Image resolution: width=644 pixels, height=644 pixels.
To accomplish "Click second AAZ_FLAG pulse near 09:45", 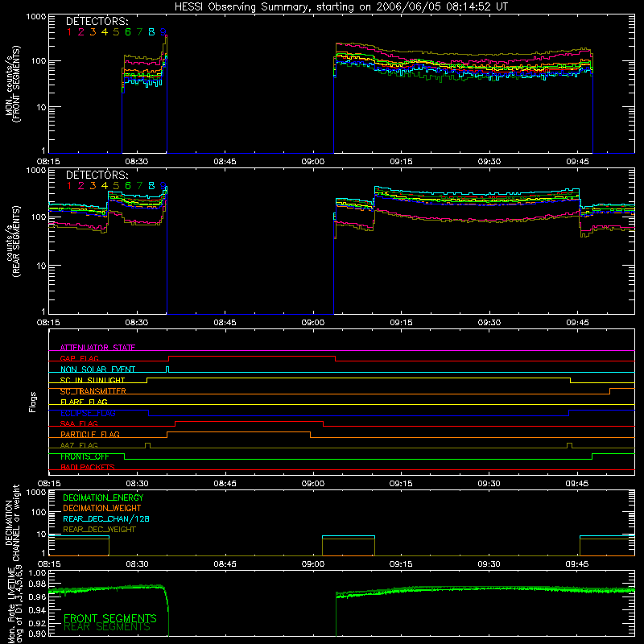I will (569, 446).
